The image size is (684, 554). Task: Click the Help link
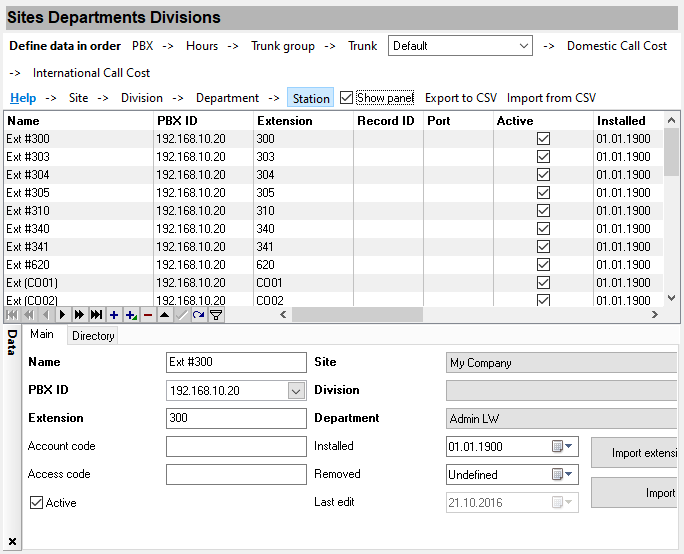(23, 98)
